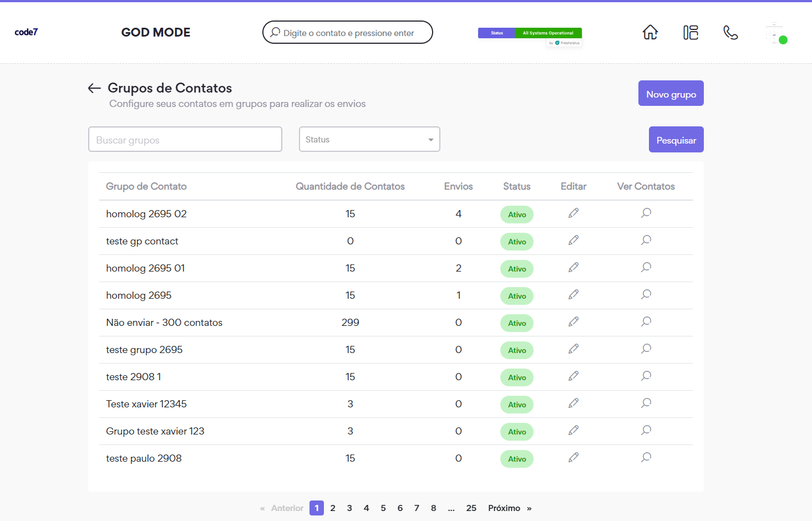Click Quantidade de Contatos column header
The image size is (812, 521).
[350, 186]
